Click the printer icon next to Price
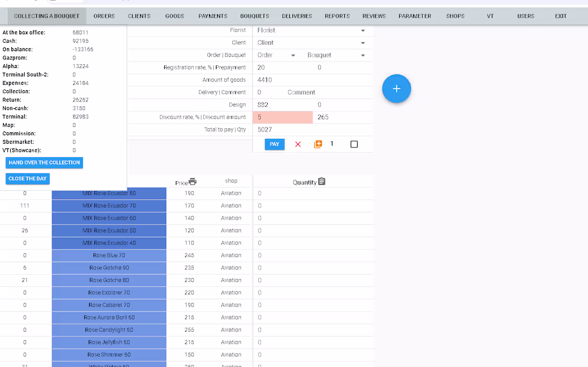 [191, 182]
